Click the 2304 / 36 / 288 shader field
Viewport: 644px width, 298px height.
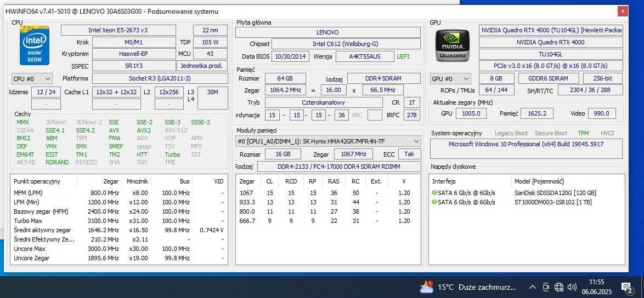(590, 90)
